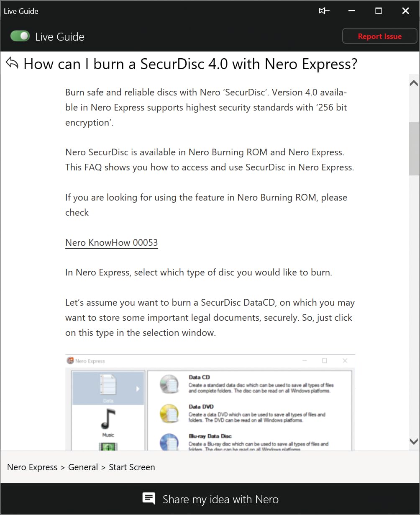Toggle the Live Guide switch off
The width and height of the screenshot is (420, 515).
pyautogui.click(x=20, y=36)
